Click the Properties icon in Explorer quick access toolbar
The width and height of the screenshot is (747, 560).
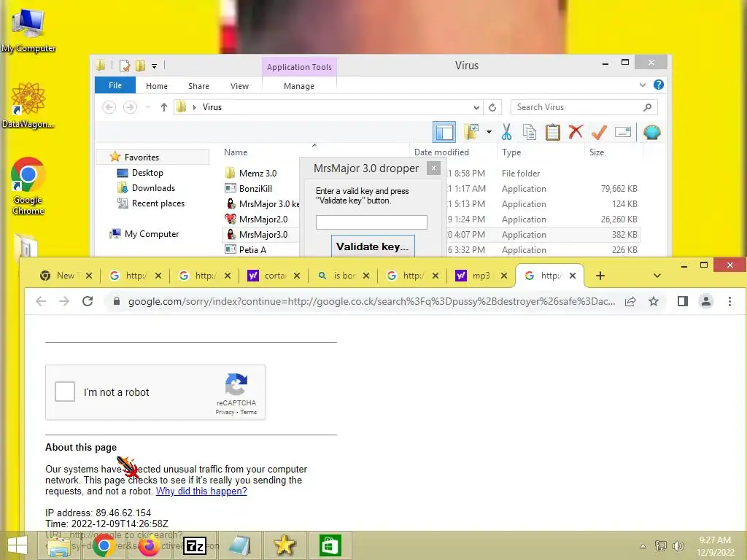pyautogui.click(x=125, y=66)
